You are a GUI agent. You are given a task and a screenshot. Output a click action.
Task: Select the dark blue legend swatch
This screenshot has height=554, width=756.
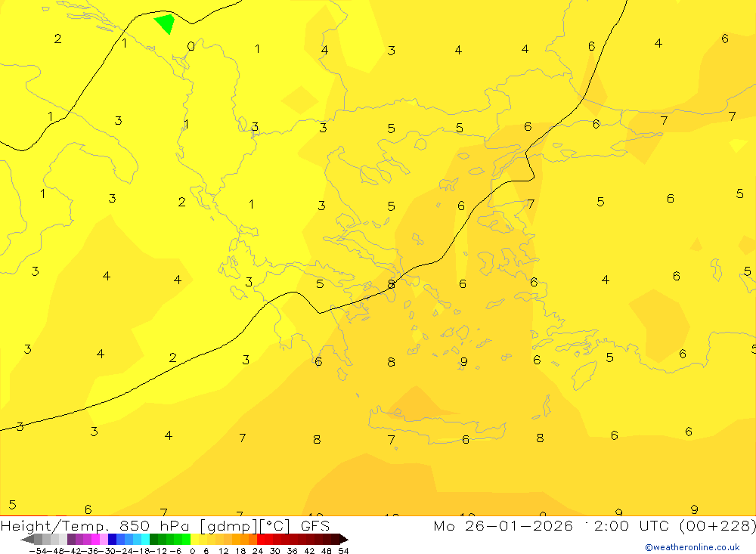(x=112, y=540)
